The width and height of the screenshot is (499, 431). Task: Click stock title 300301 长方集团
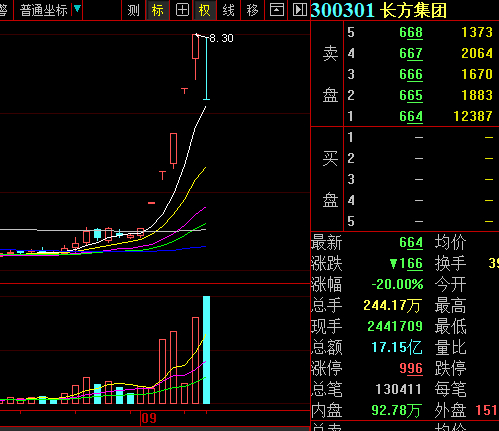[x=379, y=10]
